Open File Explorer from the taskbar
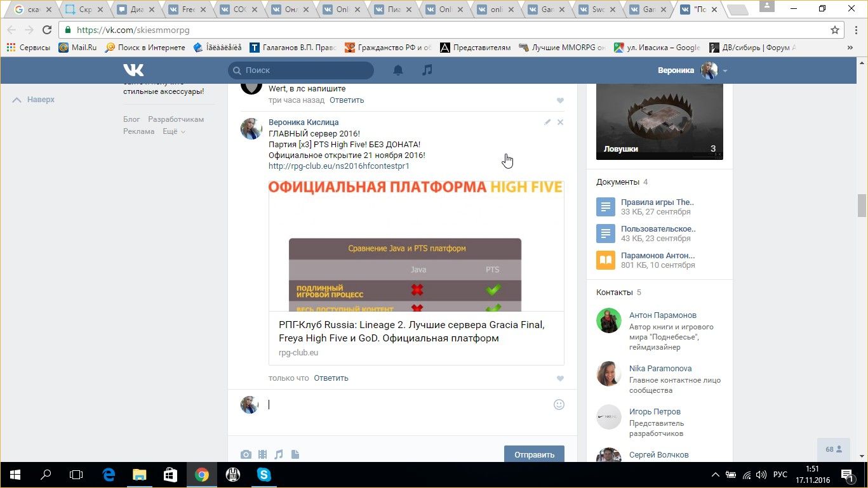The width and height of the screenshot is (868, 488). 139,475
